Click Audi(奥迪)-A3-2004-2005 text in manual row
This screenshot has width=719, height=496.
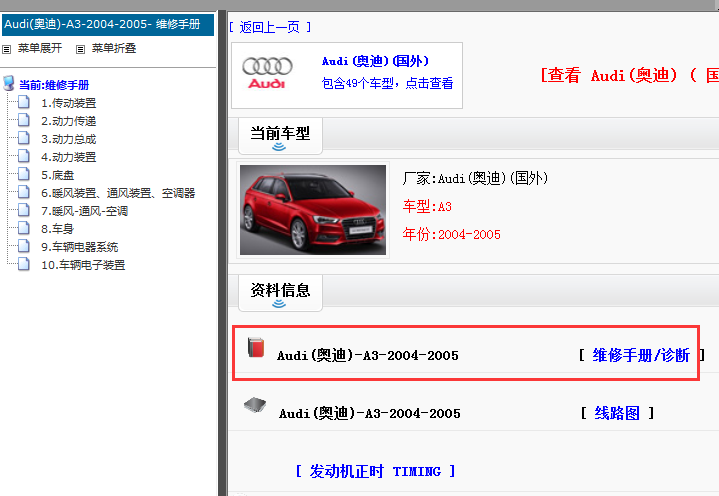click(368, 355)
